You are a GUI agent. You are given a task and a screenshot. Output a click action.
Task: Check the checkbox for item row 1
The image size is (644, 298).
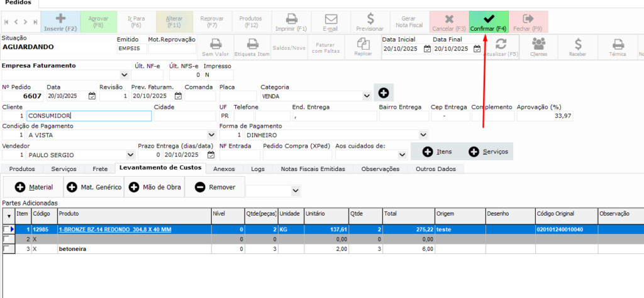click(7, 230)
